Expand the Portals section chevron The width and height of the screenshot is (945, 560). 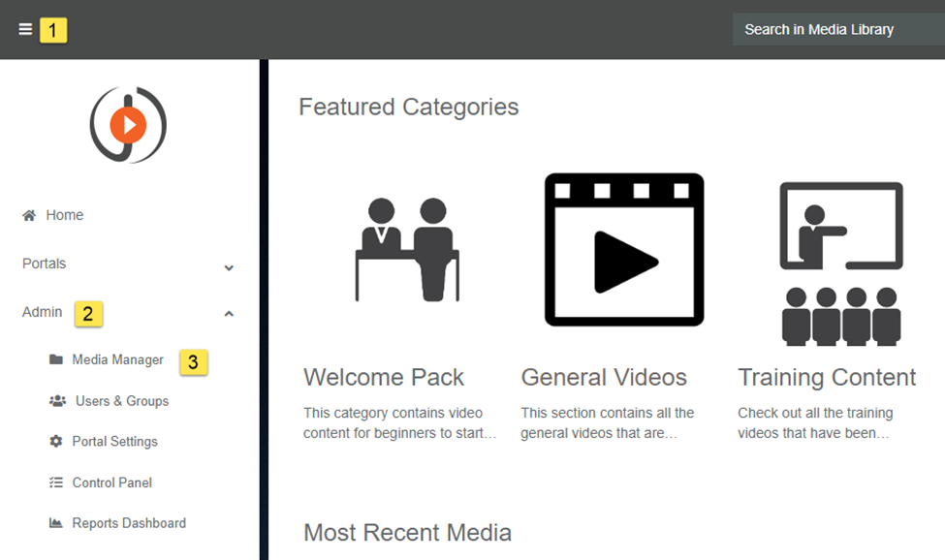coord(229,267)
